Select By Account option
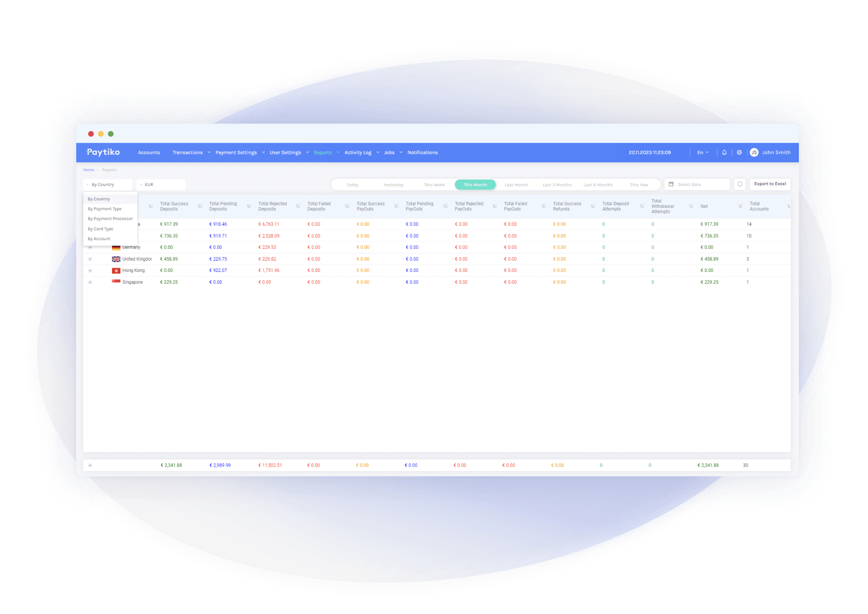This screenshot has height=614, width=868. pos(110,239)
